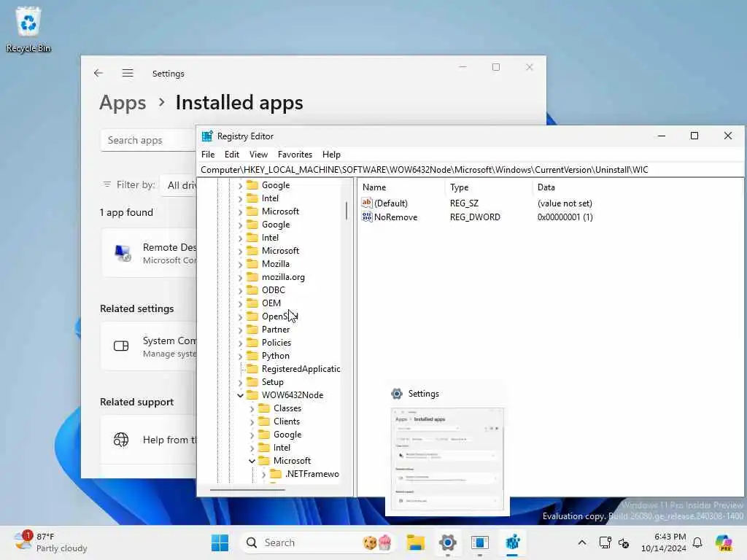
Task: Collapse the WOW6432Node tree node
Action: pos(240,395)
